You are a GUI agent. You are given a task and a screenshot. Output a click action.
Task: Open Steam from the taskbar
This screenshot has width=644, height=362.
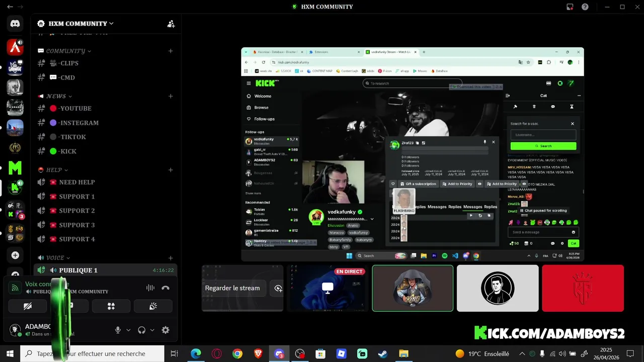pyautogui.click(x=383, y=354)
